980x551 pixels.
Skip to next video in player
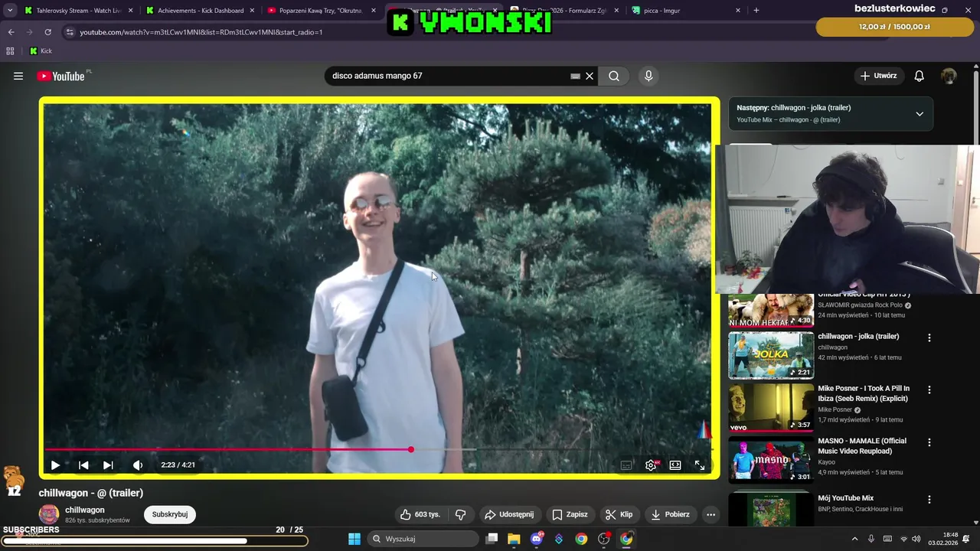click(108, 465)
